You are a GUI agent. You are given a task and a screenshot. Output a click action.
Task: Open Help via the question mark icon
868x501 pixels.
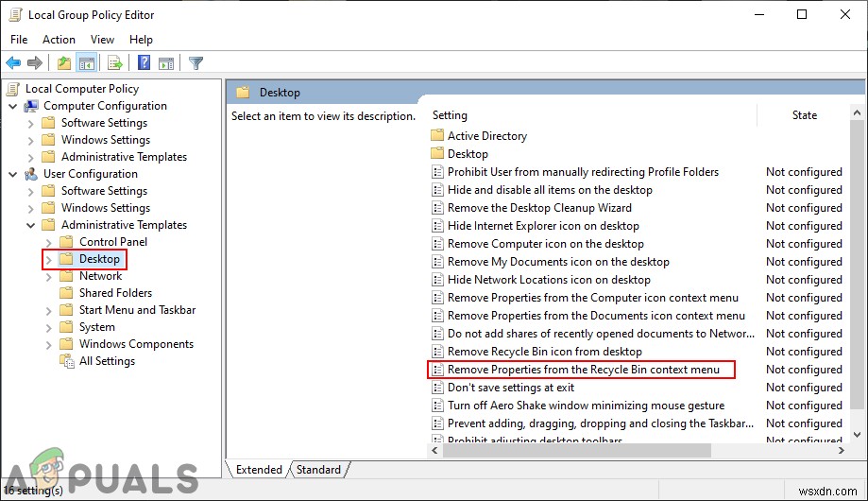(144, 62)
